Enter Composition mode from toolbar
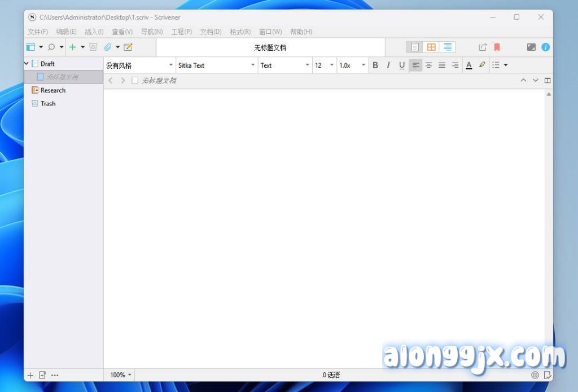The height and width of the screenshot is (392, 578). tap(531, 47)
